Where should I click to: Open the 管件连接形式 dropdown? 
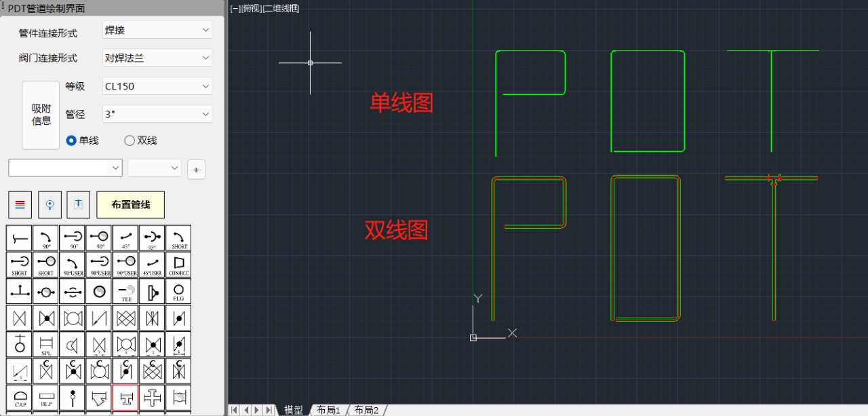pyautogui.click(x=157, y=30)
